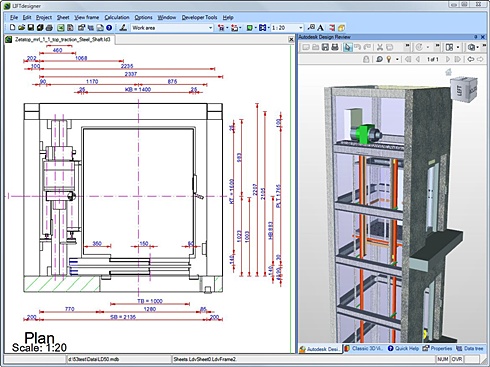
Task: Click the Save disk icon in main toolbar
Action: (30, 28)
